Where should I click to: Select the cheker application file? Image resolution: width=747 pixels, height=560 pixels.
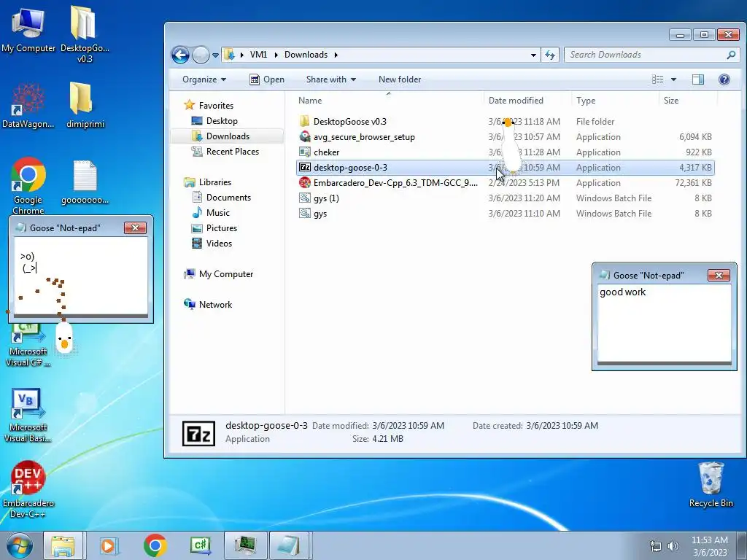[506, 152]
